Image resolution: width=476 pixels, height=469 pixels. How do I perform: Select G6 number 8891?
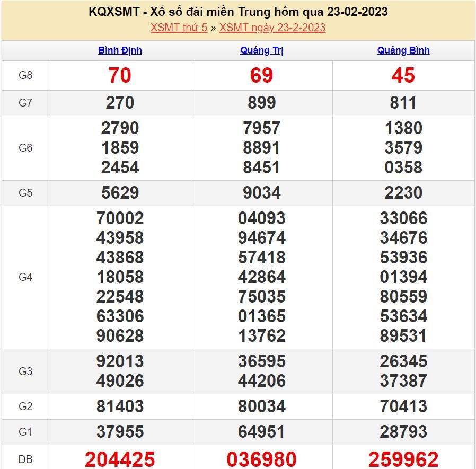tap(262, 148)
